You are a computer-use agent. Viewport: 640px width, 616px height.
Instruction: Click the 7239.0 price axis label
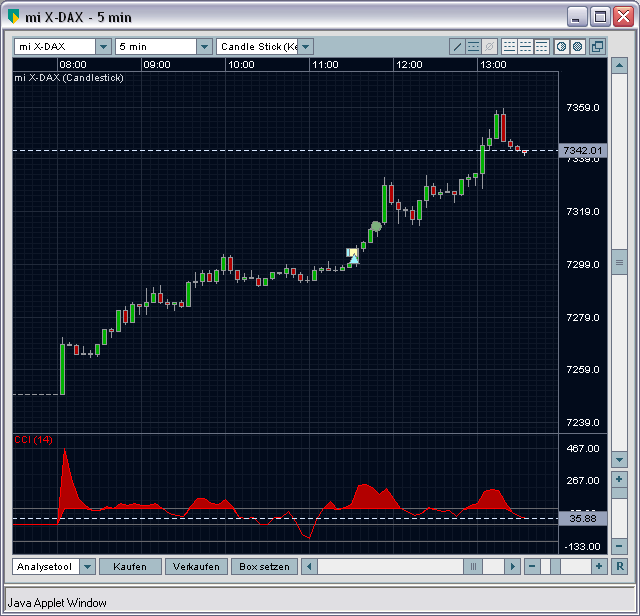pyautogui.click(x=583, y=423)
